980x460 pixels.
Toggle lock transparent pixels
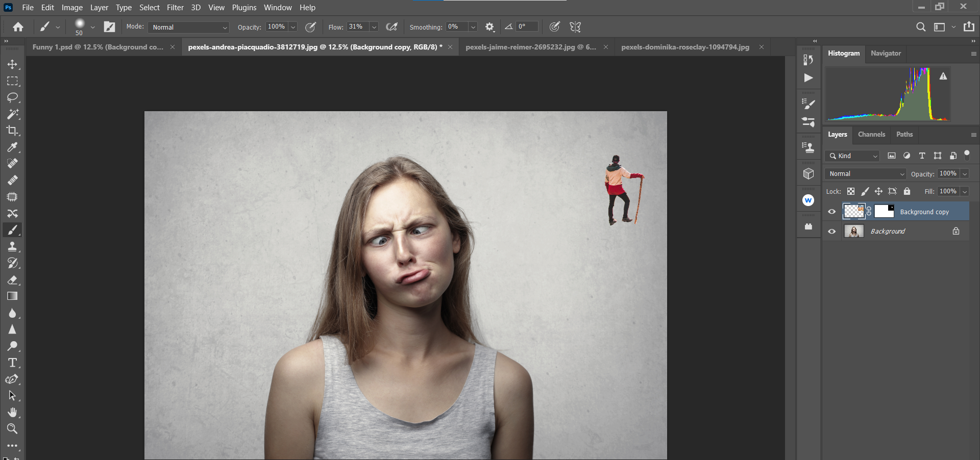coord(851,191)
